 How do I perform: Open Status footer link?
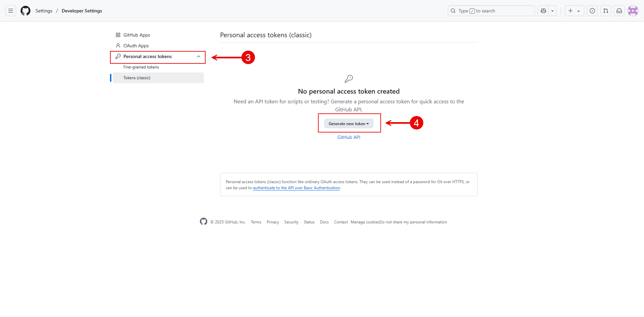click(x=309, y=222)
